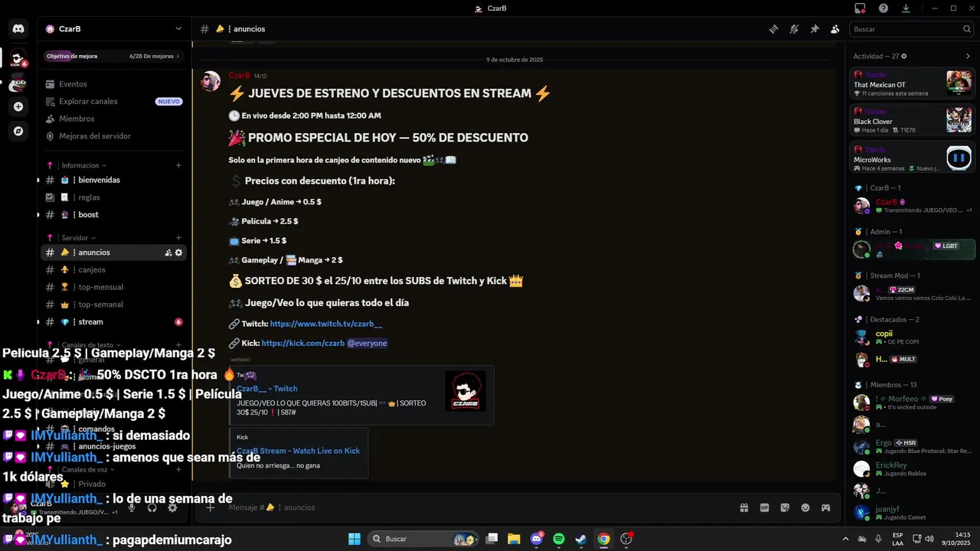Screen dimensions: 980x551
Task: Select the bienvenidas channel
Action: point(114,180)
